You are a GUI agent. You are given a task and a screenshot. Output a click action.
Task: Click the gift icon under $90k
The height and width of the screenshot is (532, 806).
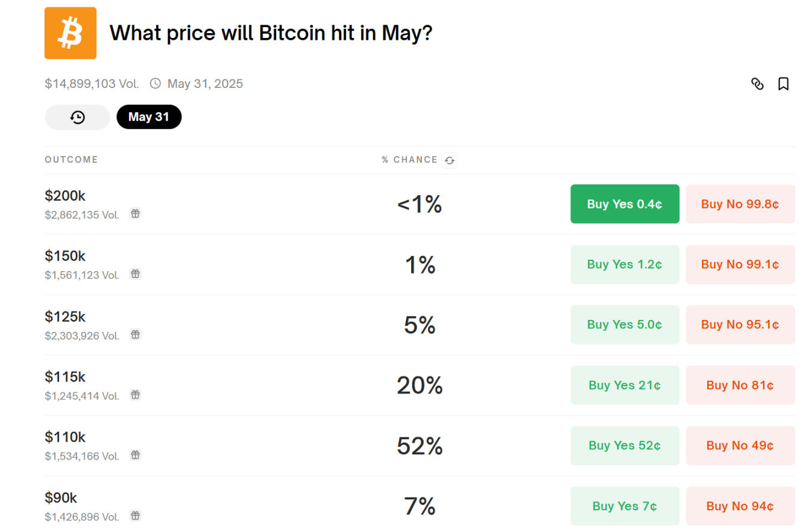[136, 516]
